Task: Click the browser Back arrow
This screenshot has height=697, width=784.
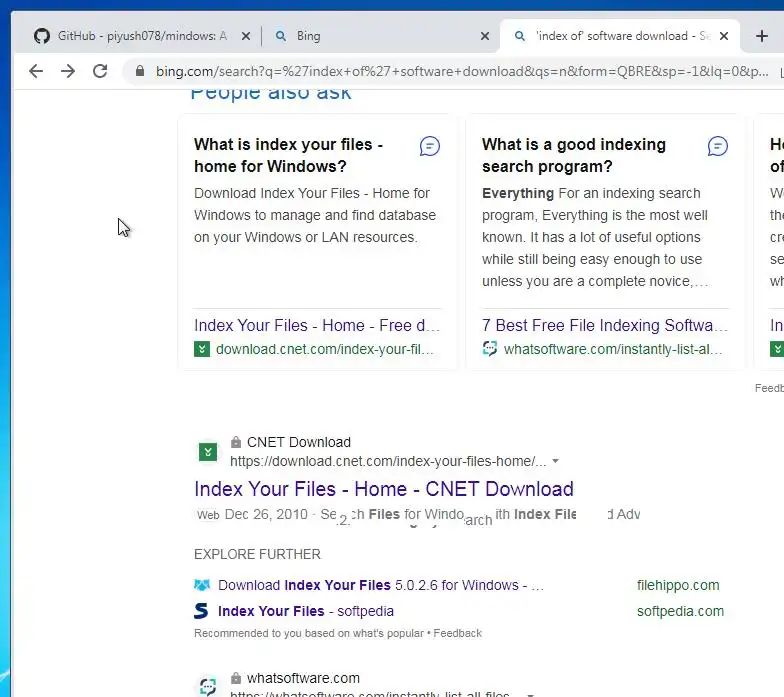Action: tap(36, 71)
